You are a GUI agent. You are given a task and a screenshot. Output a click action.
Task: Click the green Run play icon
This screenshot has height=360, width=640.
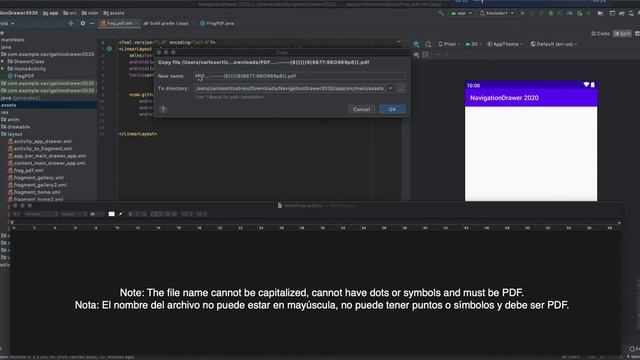tap(522, 13)
